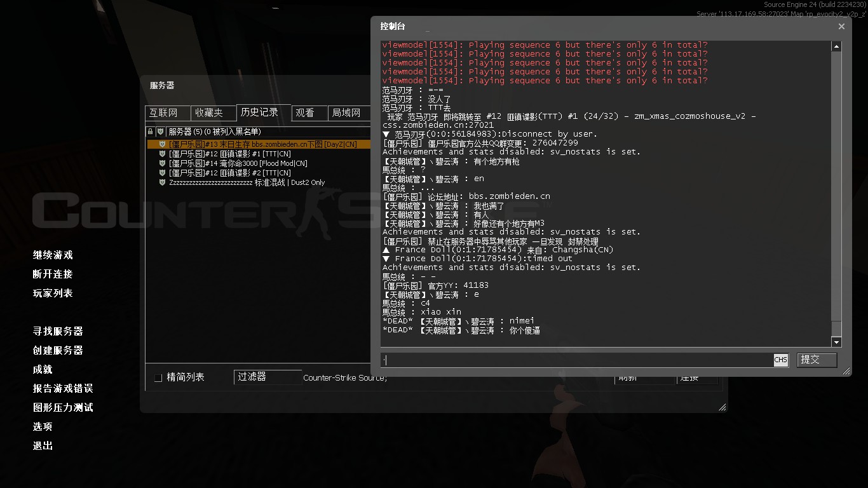Viewport: 868px width, 488px height.
Task: Select server row 匪镇谍影 #2 [TTT|CN]
Action: [259, 173]
